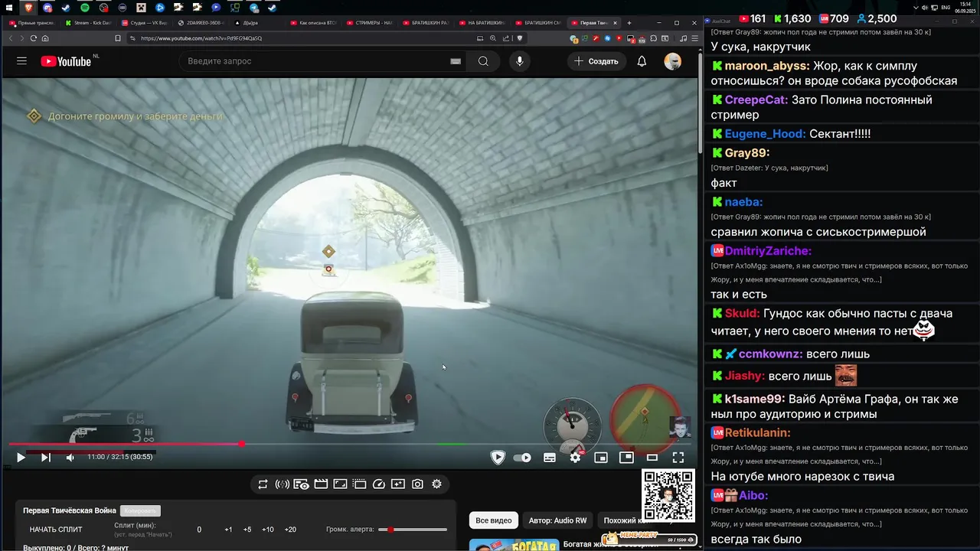Open the Богатая жизнь suggested video thumbnail
The width and height of the screenshot is (980, 551).
[x=513, y=545]
